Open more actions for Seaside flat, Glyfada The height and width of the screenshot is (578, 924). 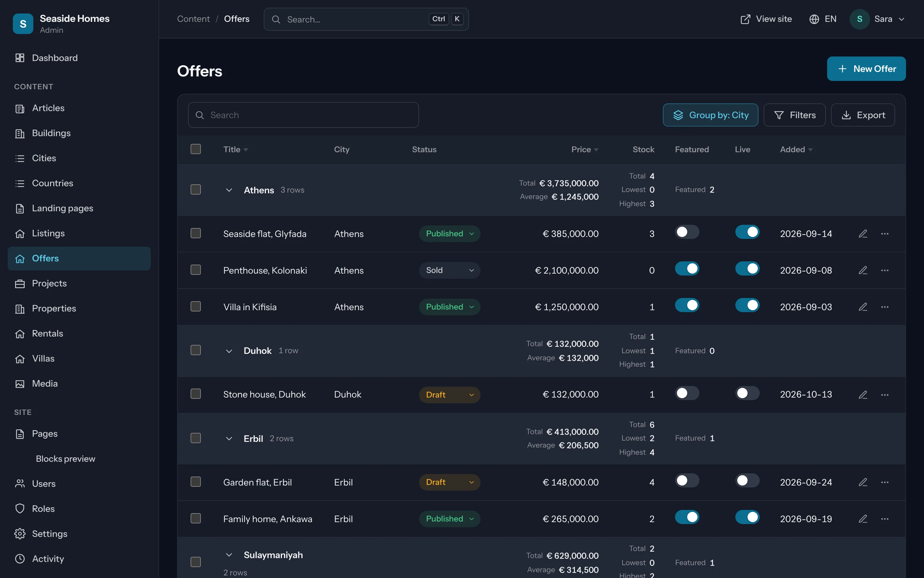[x=885, y=233]
